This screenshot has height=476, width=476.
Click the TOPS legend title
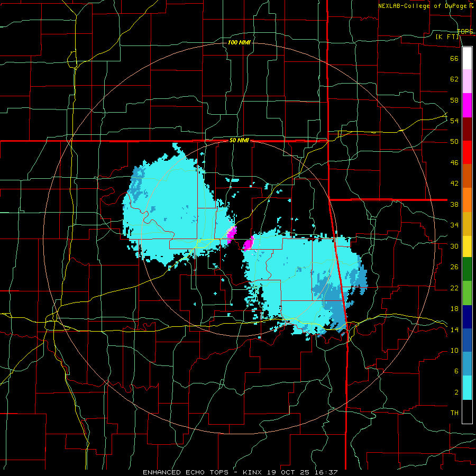coord(465,31)
